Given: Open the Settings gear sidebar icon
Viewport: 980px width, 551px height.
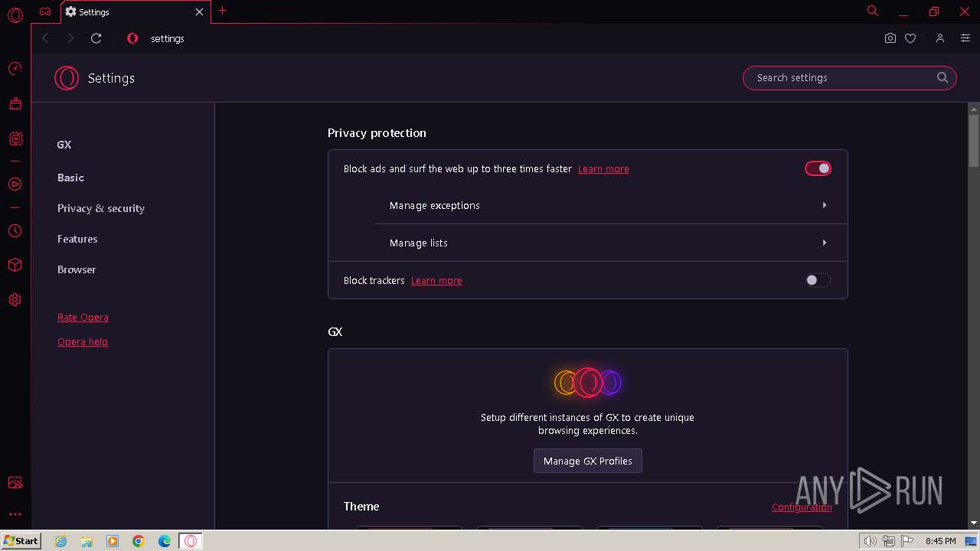Looking at the screenshot, I should coord(15,300).
